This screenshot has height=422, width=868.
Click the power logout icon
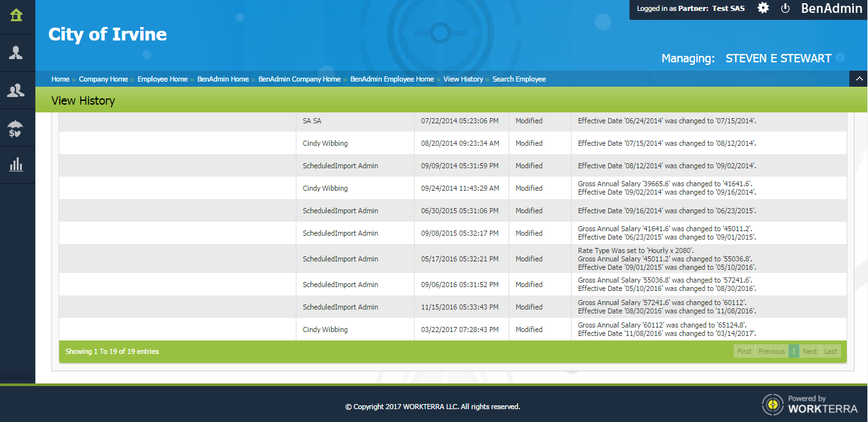coord(785,8)
